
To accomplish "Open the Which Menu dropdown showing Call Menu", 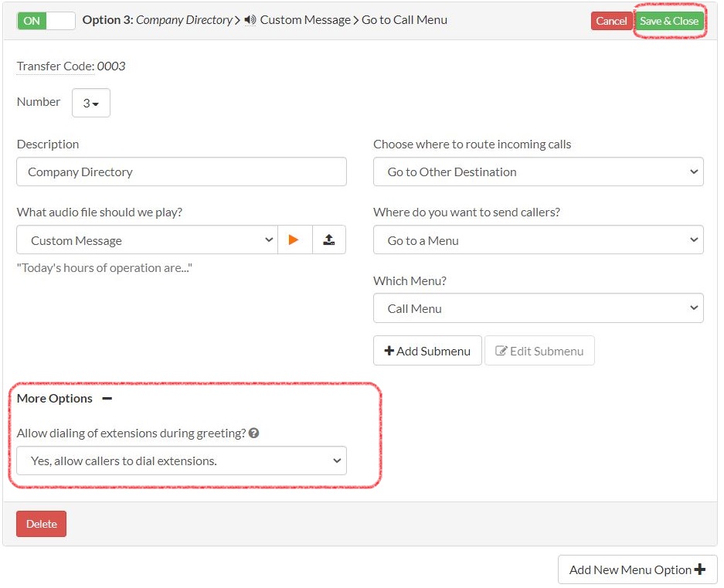I will [x=538, y=308].
